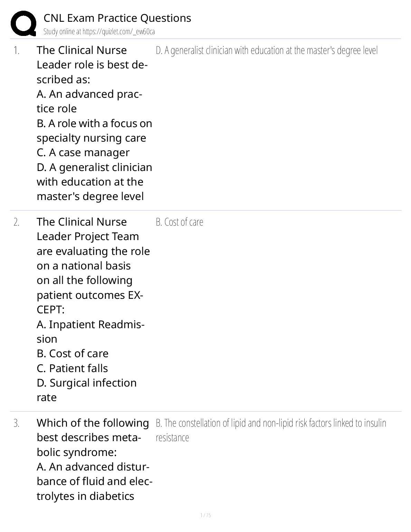Click the Quizlet logo icon

(x=23, y=23)
